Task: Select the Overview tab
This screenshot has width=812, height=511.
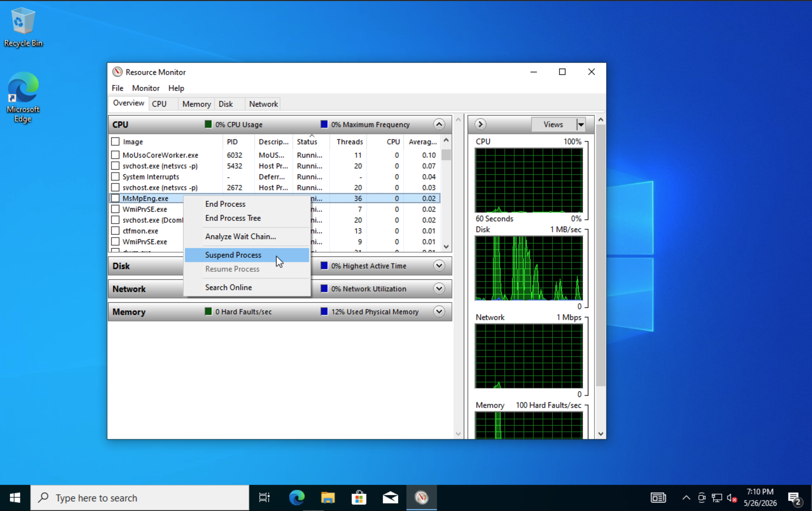Action: pos(128,103)
